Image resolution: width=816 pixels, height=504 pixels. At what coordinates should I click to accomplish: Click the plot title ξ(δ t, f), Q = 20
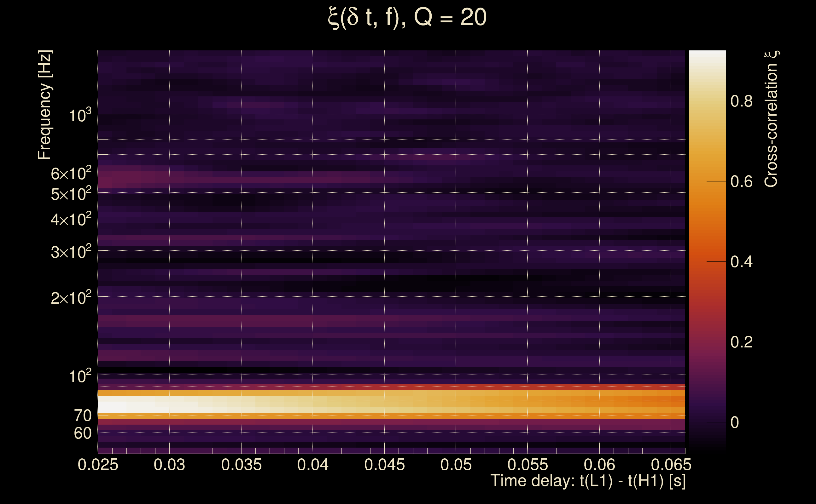tap(407, 17)
